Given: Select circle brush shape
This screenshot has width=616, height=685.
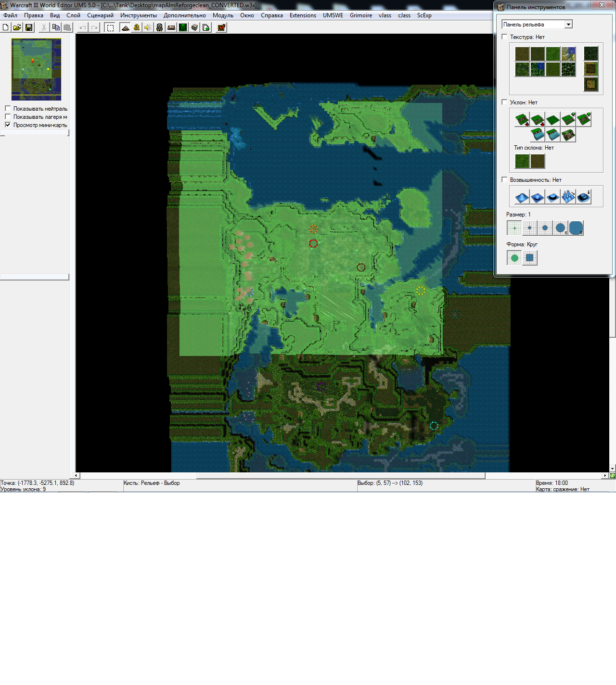Looking at the screenshot, I should pyautogui.click(x=514, y=258).
